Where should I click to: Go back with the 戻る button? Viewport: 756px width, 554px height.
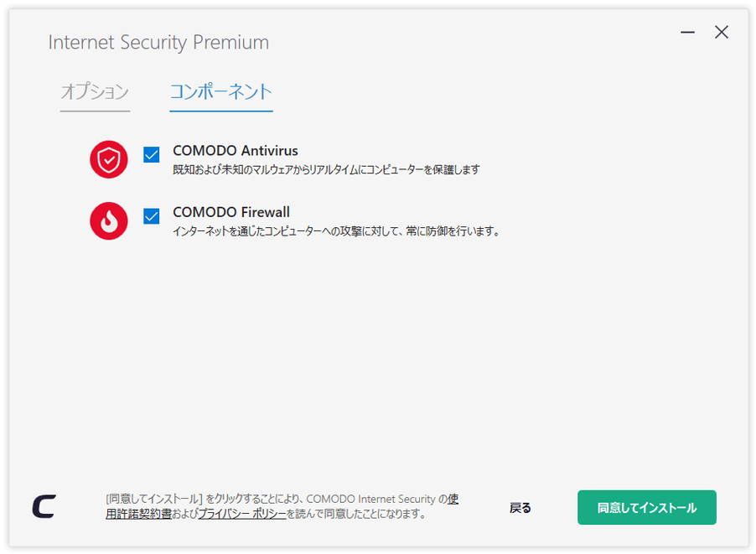520,508
